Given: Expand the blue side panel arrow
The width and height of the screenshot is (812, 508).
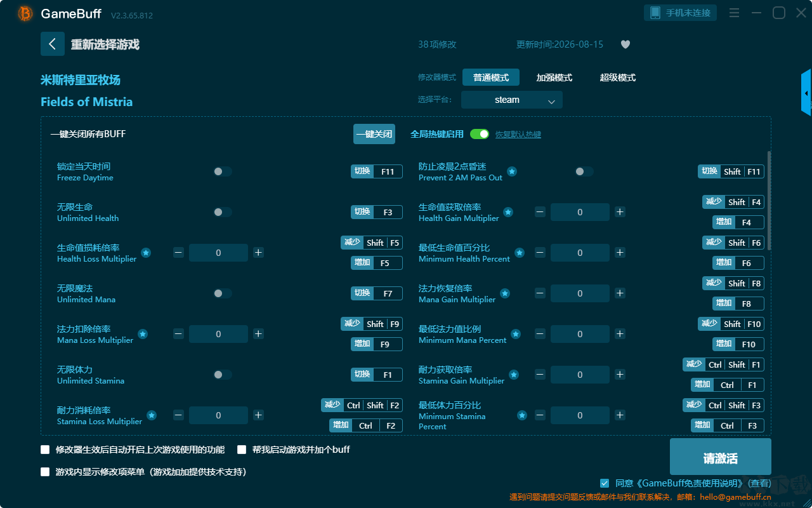Looking at the screenshot, I should click(x=806, y=93).
